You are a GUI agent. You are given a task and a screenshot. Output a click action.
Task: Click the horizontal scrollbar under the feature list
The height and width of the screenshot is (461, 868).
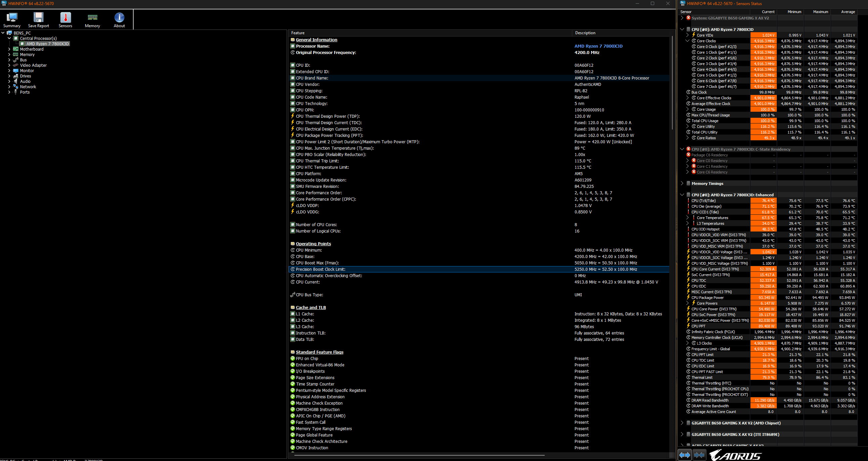pos(420,455)
